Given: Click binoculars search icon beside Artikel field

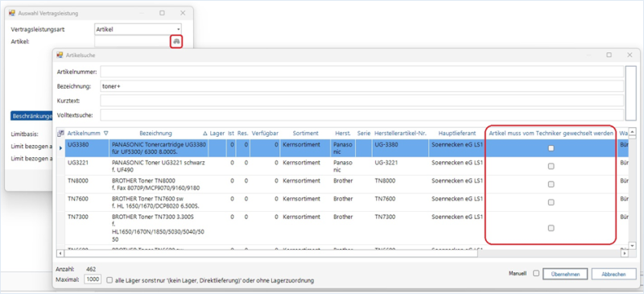Looking at the screenshot, I should (176, 42).
